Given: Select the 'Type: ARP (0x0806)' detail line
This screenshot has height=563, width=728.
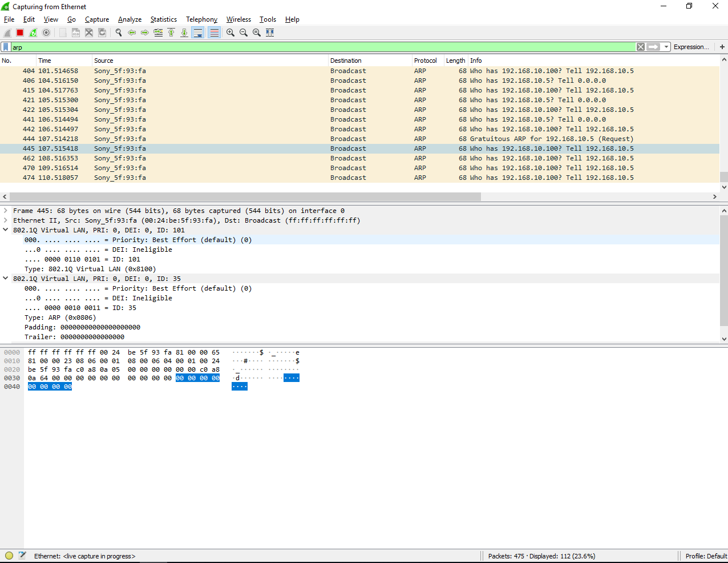Looking at the screenshot, I should [60, 317].
